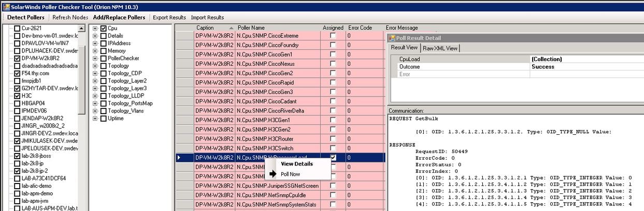Click the Error Message column header
The height and width of the screenshot is (211, 644).
402,27
